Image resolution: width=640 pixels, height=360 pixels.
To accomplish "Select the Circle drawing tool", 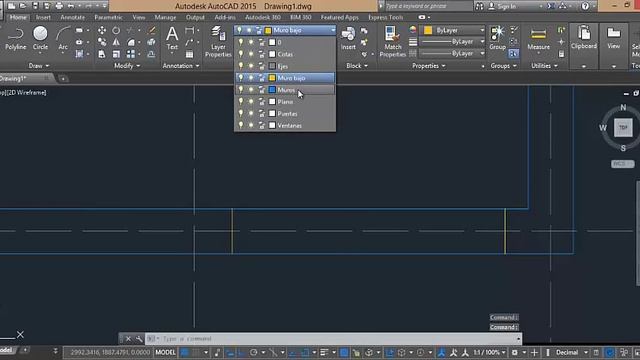I will (40, 38).
